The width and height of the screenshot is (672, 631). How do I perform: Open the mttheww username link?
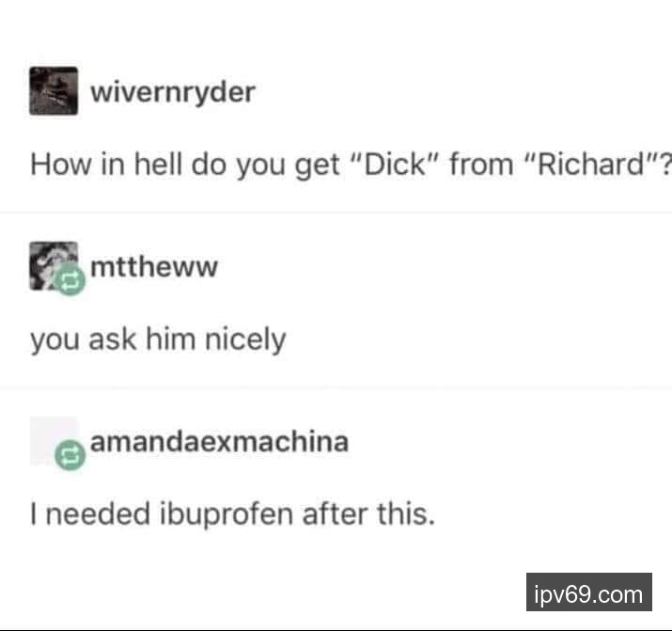[154, 266]
